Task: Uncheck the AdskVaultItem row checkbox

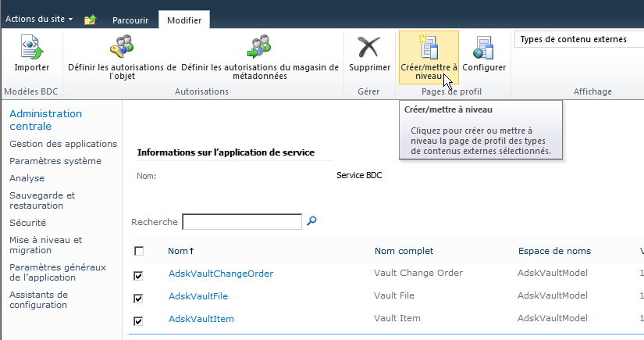Action: 139,320
